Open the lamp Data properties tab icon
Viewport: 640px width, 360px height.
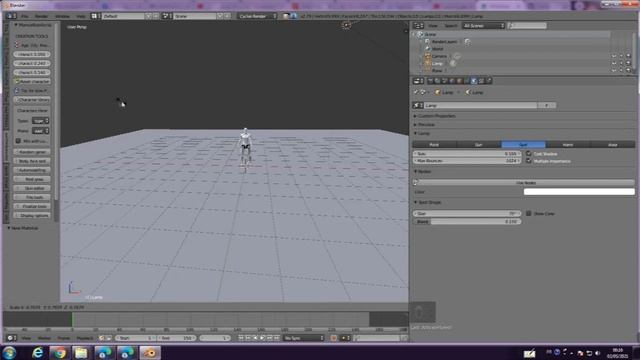point(474,81)
